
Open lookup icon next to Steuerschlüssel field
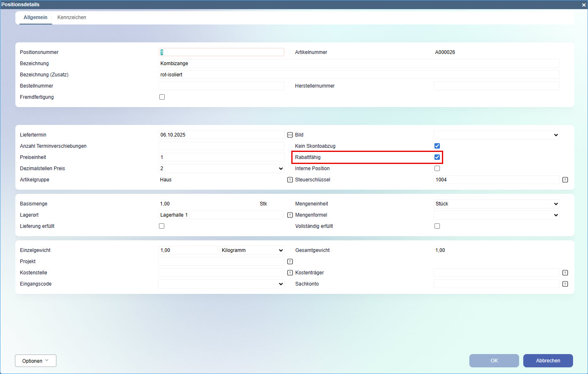click(x=565, y=180)
